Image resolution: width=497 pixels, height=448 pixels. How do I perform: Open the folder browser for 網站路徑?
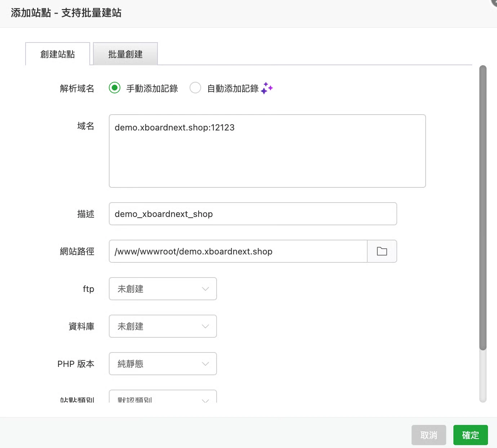pyautogui.click(x=382, y=251)
